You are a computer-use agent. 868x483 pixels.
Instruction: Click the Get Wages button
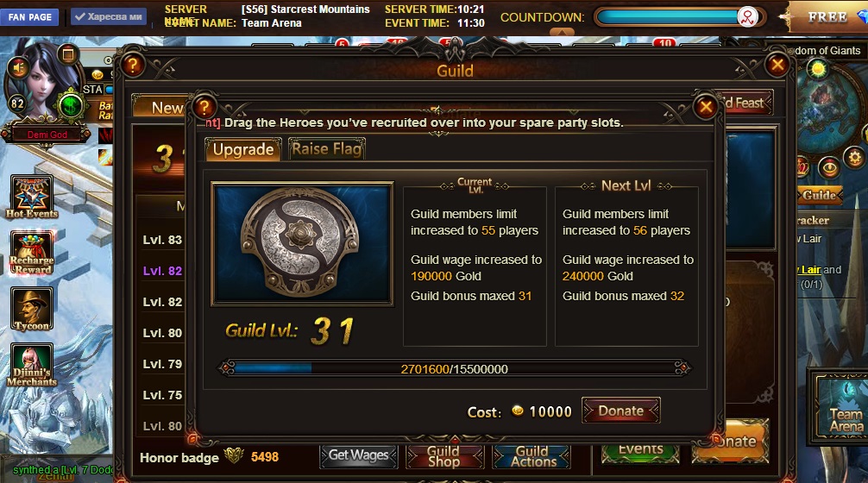358,455
